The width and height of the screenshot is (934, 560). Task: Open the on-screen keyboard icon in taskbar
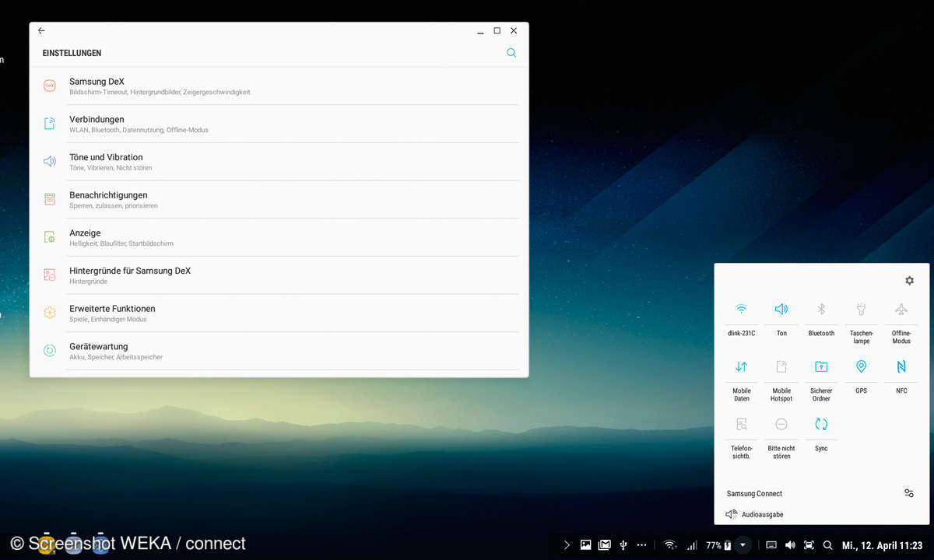pos(771,545)
